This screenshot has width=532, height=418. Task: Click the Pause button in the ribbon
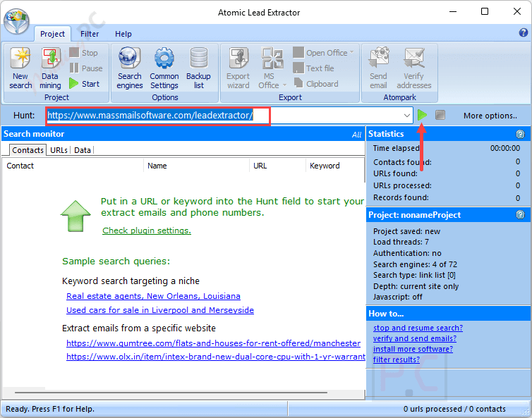click(86, 68)
